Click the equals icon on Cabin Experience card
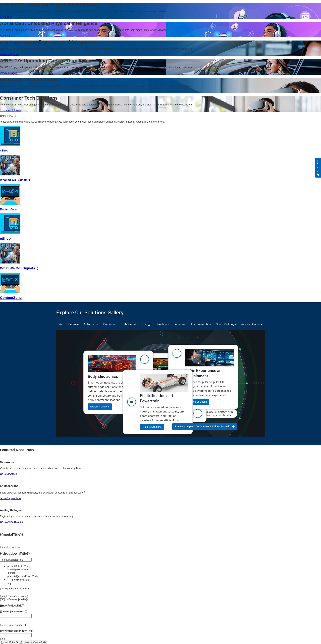321x644 pixels. point(177,353)
